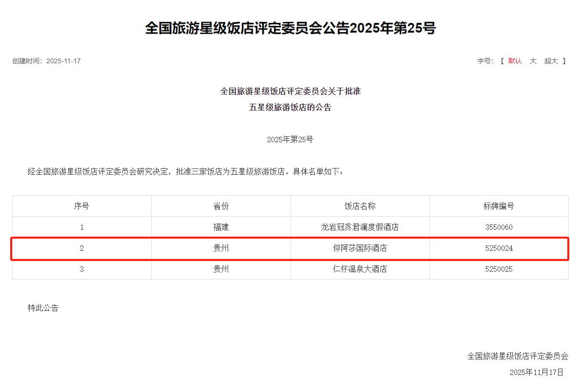Switch font size to 大

[x=533, y=61]
